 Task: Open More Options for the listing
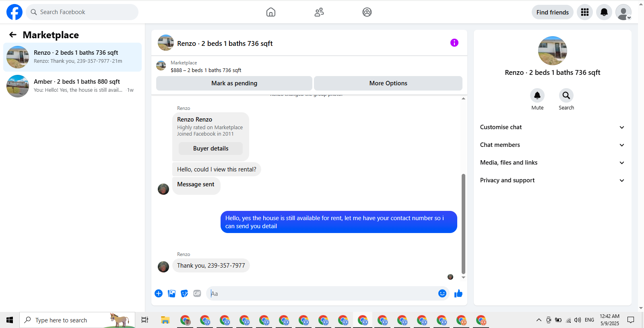388,83
